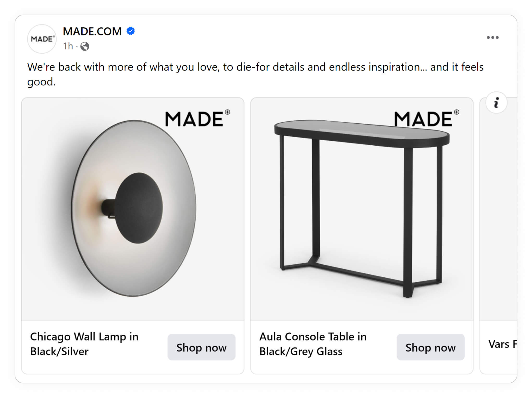Click the 1h post timestamp
Screen dimensions: 532x398
68,46
